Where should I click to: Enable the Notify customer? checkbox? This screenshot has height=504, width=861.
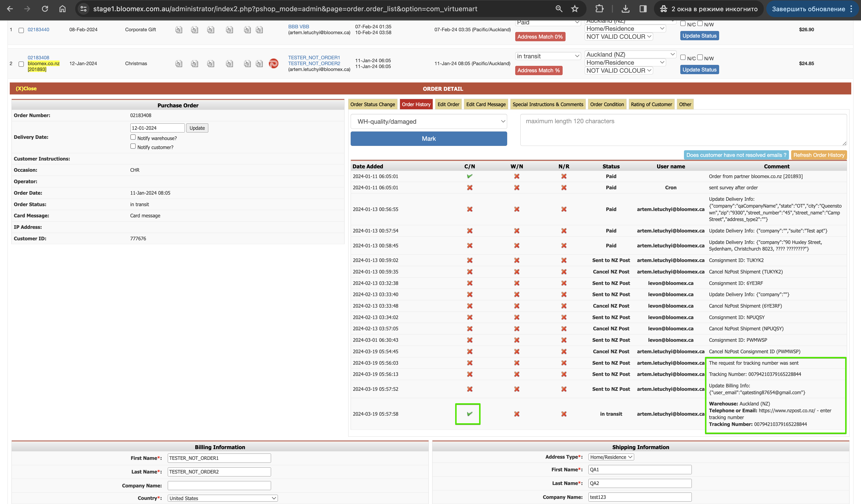[133, 146]
